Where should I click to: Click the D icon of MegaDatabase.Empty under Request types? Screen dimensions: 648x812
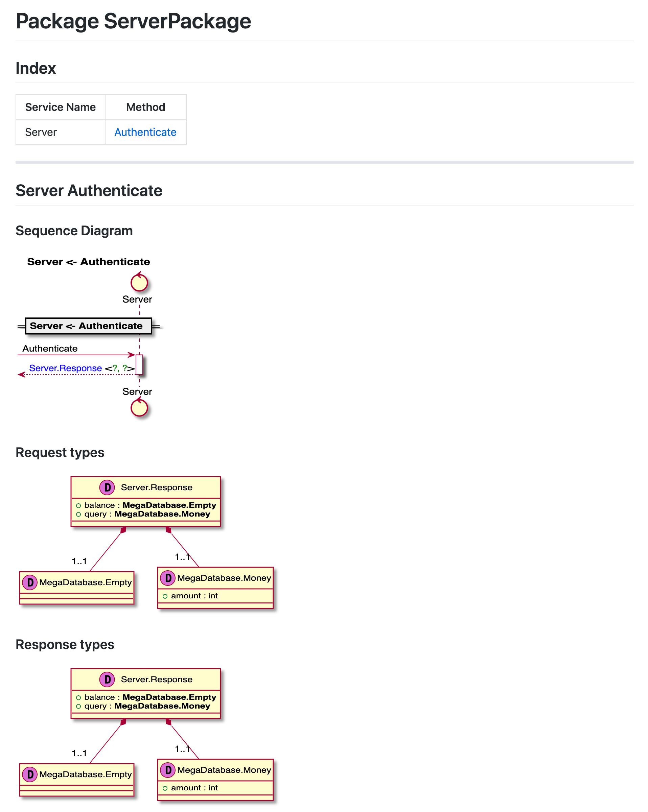click(30, 582)
